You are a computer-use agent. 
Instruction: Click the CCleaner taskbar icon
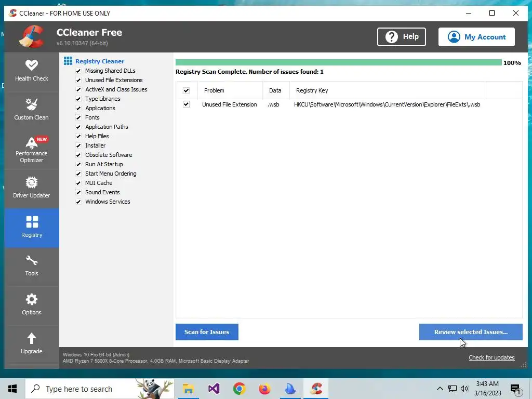click(316, 389)
